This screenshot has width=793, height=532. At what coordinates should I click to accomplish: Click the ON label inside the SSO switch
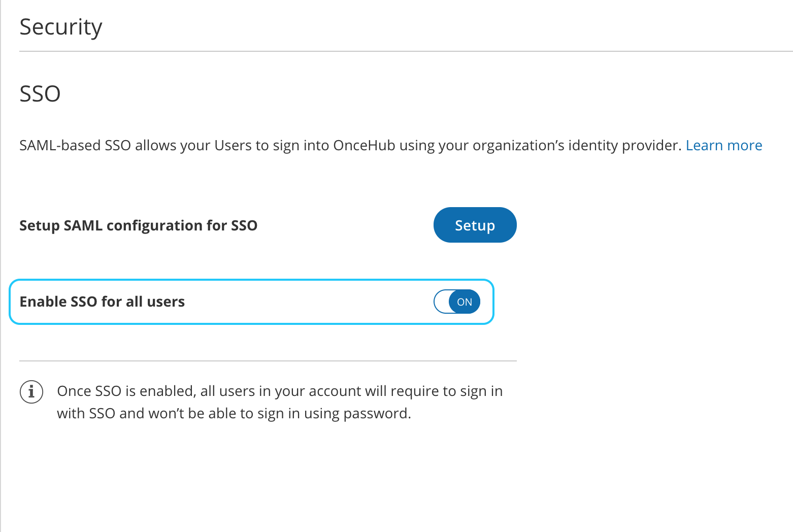[465, 302]
